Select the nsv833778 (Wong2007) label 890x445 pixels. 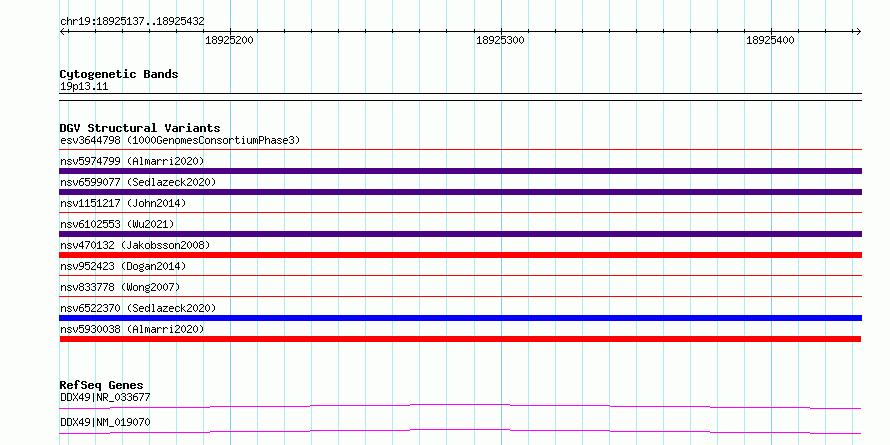[x=120, y=287]
